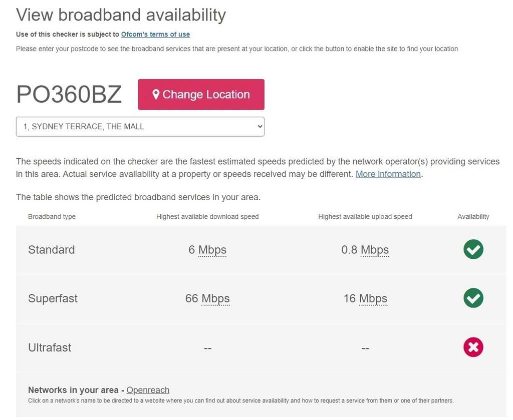513x420 pixels.
Task: Open the address selection dropdown
Action: coord(140,127)
